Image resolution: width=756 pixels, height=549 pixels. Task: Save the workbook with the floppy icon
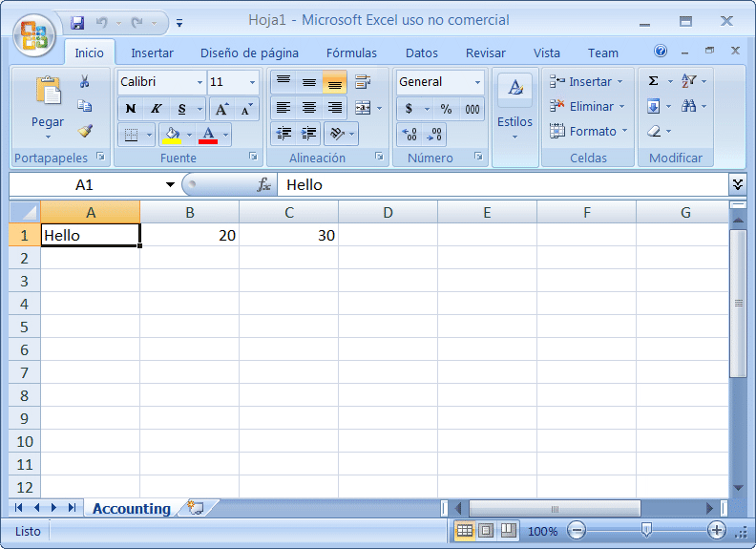(x=77, y=22)
